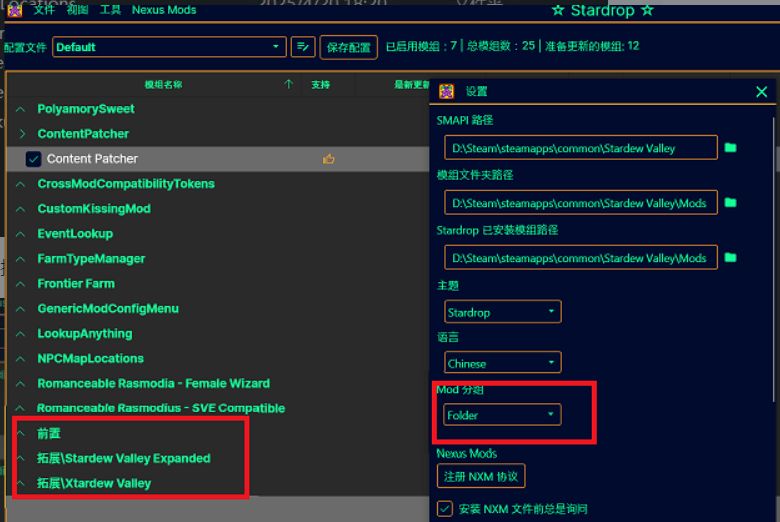The width and height of the screenshot is (780, 522).
Task: Close the 设置 settings dialog
Action: pyautogui.click(x=761, y=92)
